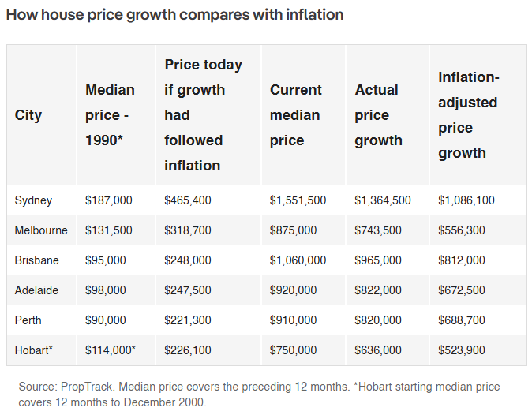Click Brisbane's actual growth value $965,000
Screen dimensions: 532x415
378,260
